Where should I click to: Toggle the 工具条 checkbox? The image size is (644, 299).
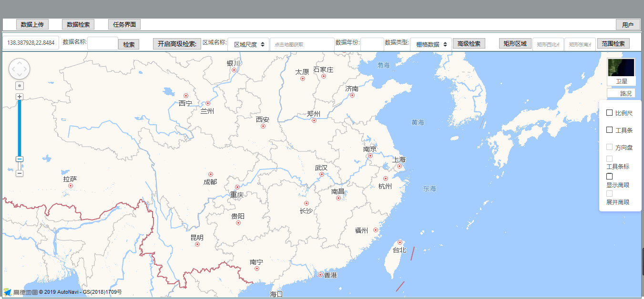point(609,130)
